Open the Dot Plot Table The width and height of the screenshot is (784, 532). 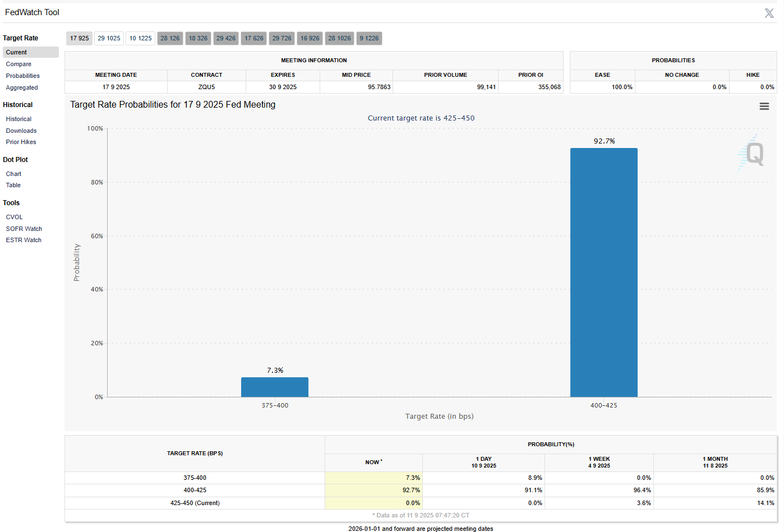[13, 185]
